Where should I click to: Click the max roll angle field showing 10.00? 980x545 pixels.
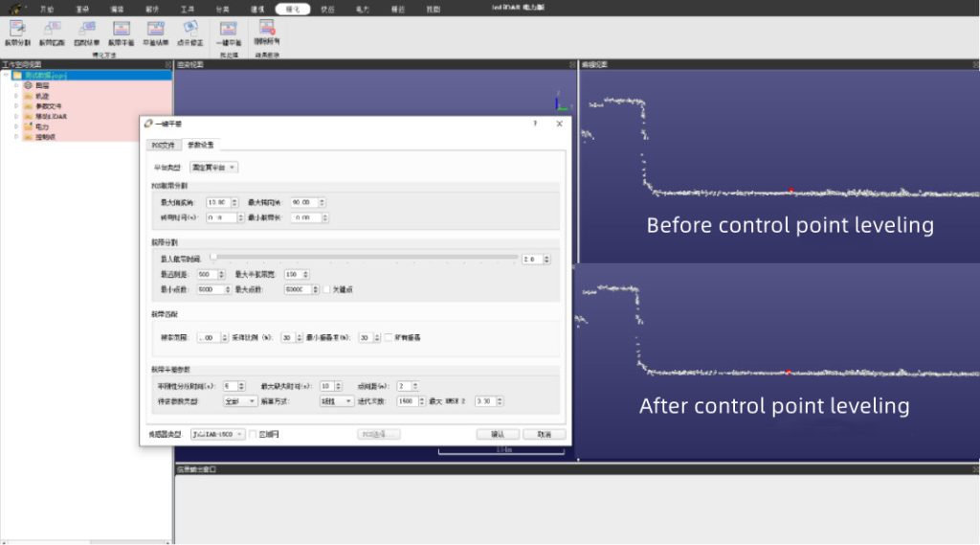tap(222, 203)
